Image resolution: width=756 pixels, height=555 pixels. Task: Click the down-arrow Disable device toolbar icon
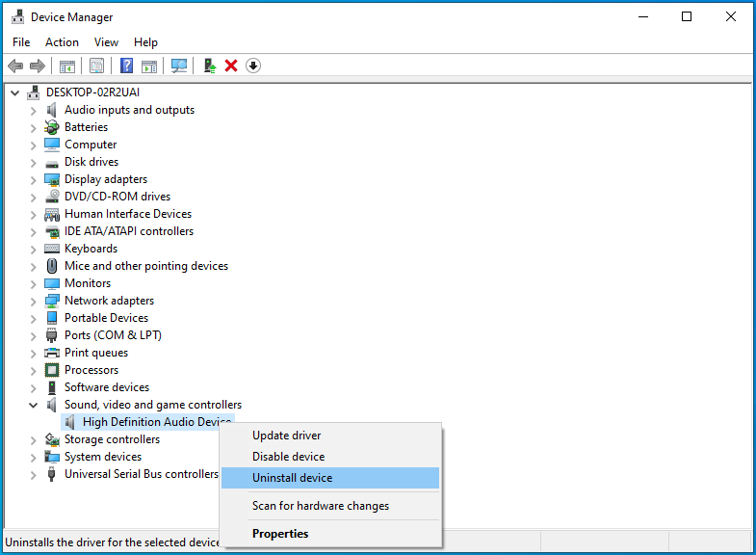253,66
